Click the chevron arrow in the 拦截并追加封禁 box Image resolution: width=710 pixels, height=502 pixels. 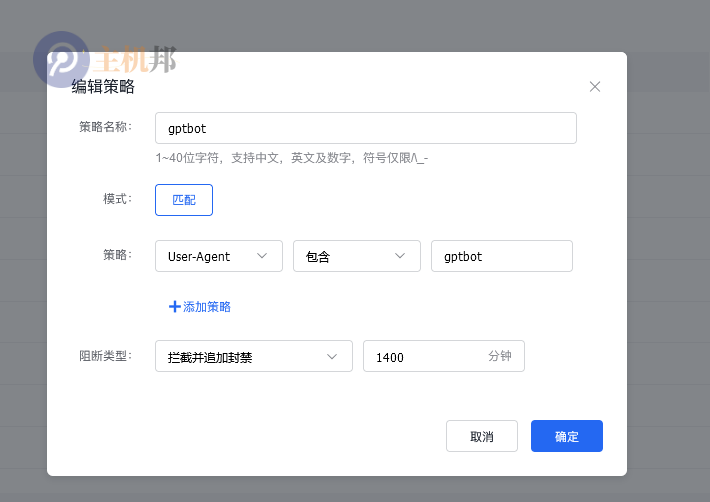(x=332, y=357)
